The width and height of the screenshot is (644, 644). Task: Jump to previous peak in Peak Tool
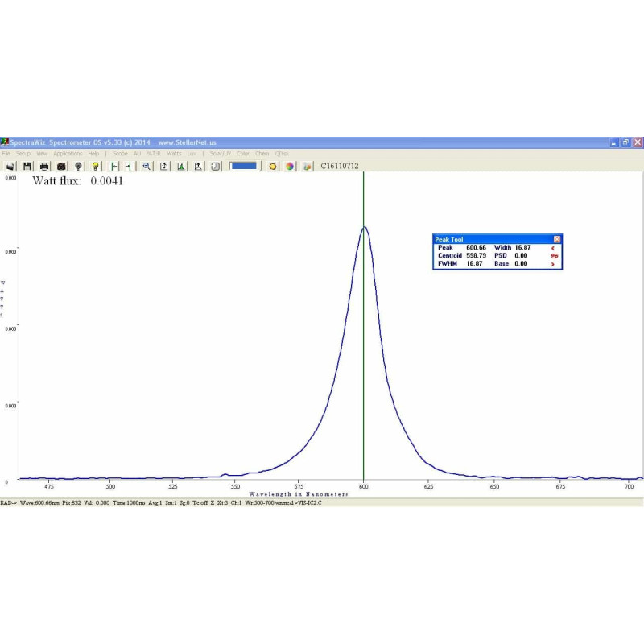coord(554,248)
